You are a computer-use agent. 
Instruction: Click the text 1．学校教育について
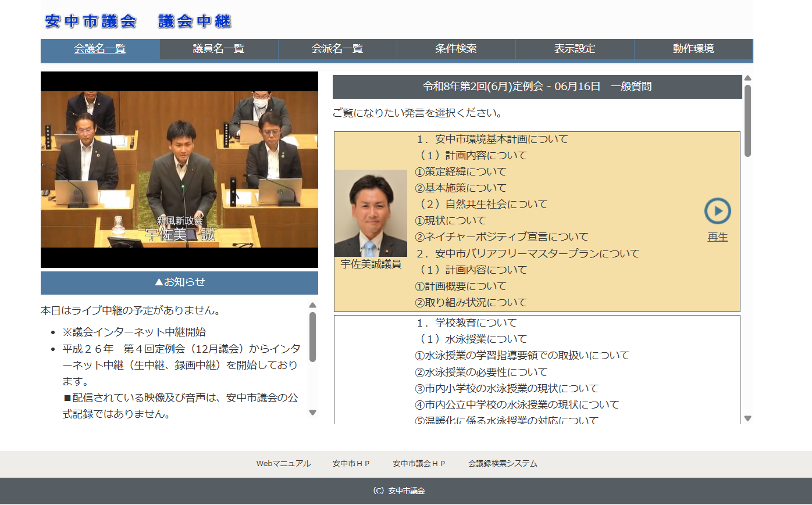466,323
